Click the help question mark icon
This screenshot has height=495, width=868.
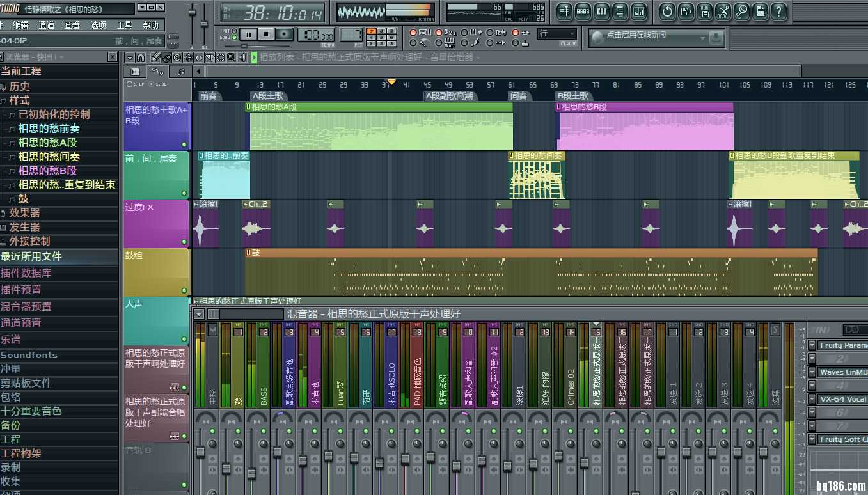[778, 11]
